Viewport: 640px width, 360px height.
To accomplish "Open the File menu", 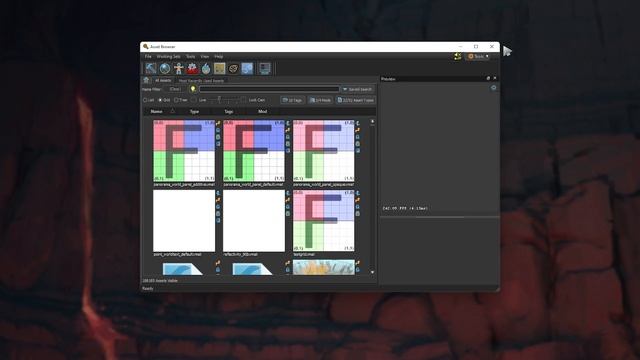I will [148, 56].
